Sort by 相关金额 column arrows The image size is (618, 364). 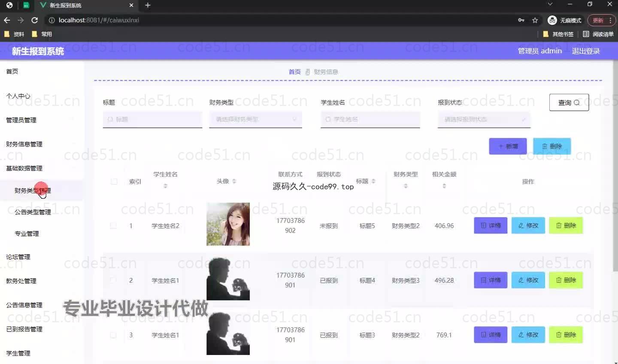[x=444, y=186]
